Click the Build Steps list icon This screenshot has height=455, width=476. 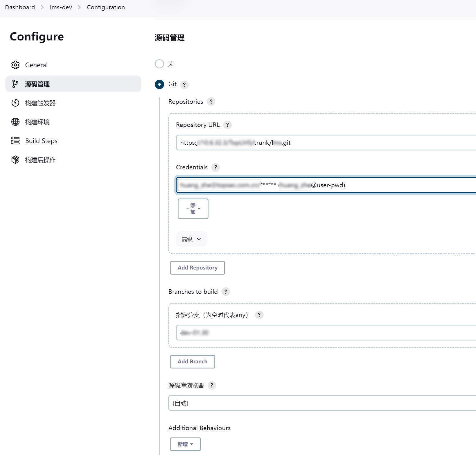point(15,141)
